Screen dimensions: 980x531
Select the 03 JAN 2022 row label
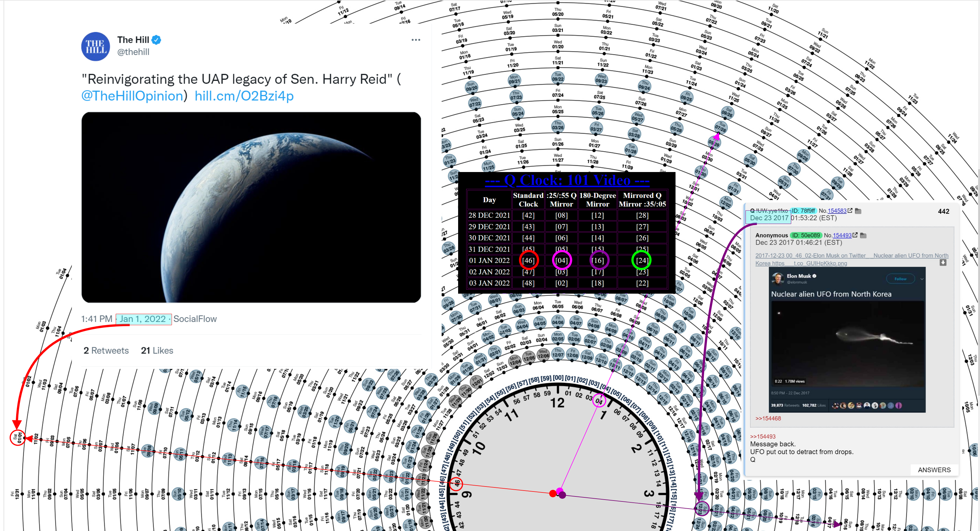(x=489, y=283)
